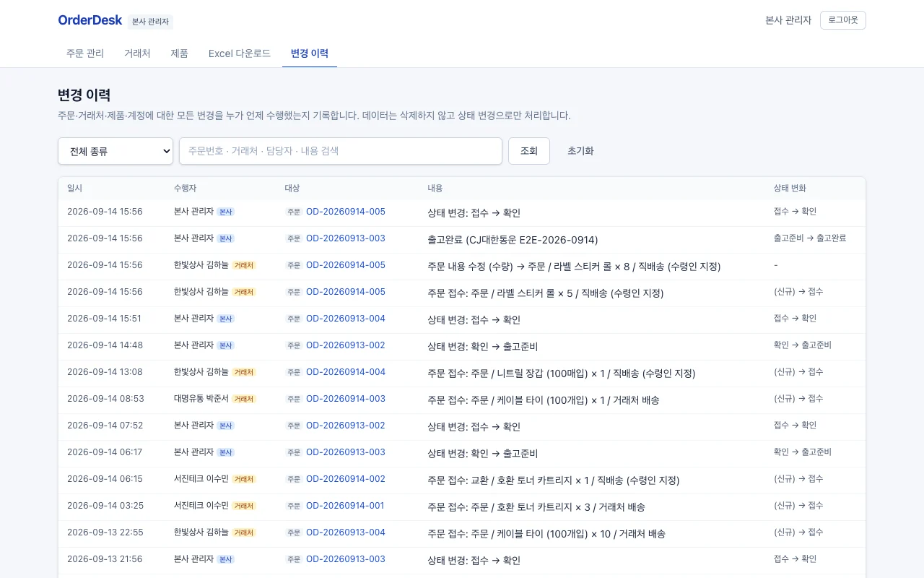Click the 호환 토너 카트리지 × 3 entry

point(536,507)
